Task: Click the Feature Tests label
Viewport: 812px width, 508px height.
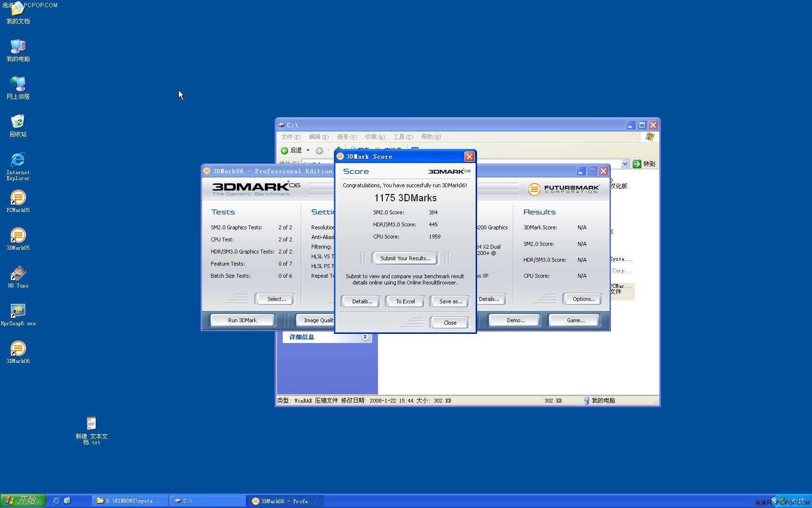Action: tap(228, 264)
